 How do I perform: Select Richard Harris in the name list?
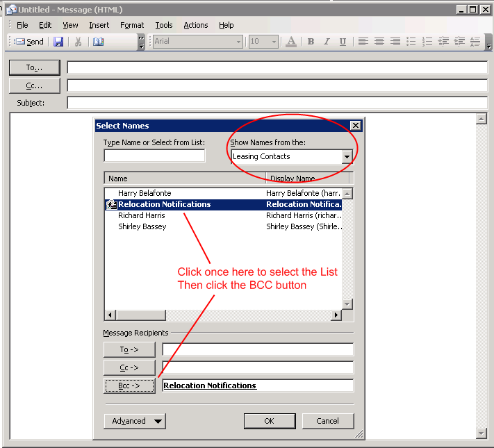[x=142, y=215]
